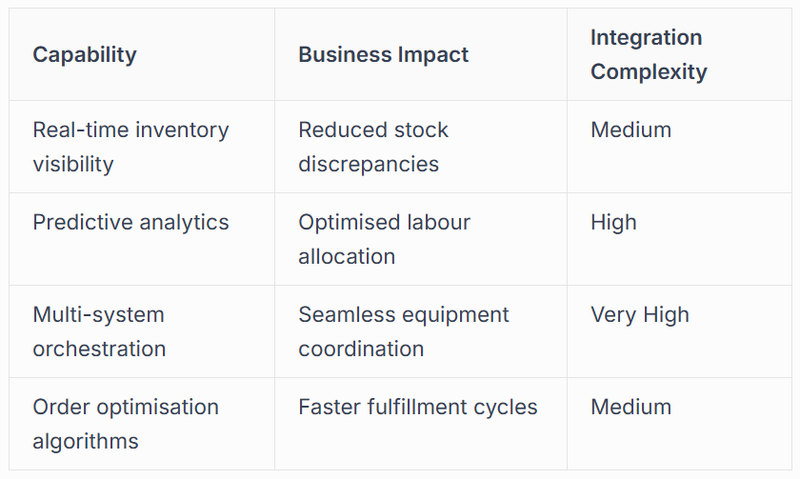This screenshot has height=479, width=800.
Task: Click Medium in the order optimisation row
Action: pyautogui.click(x=631, y=407)
